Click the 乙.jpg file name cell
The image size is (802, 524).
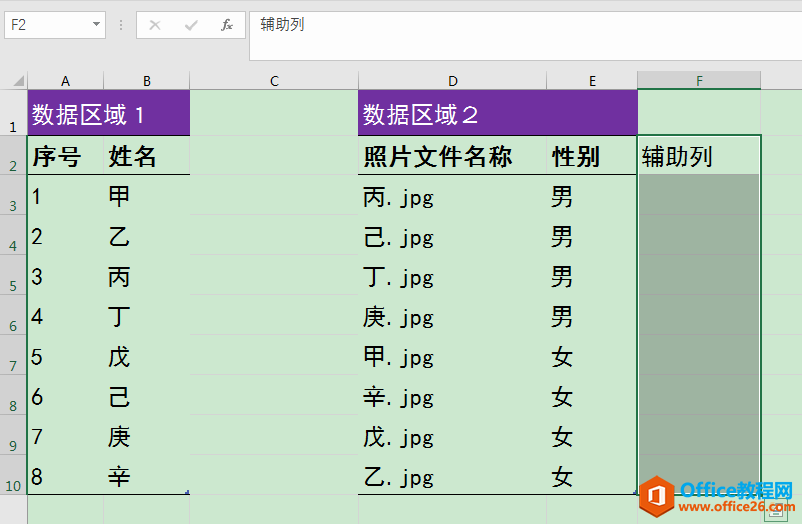(453, 474)
